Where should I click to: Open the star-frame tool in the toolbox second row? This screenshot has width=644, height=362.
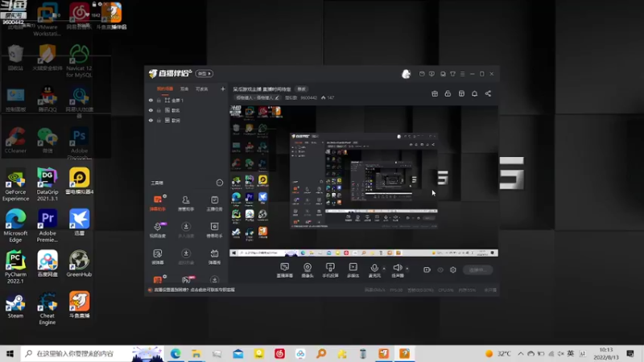tap(214, 229)
